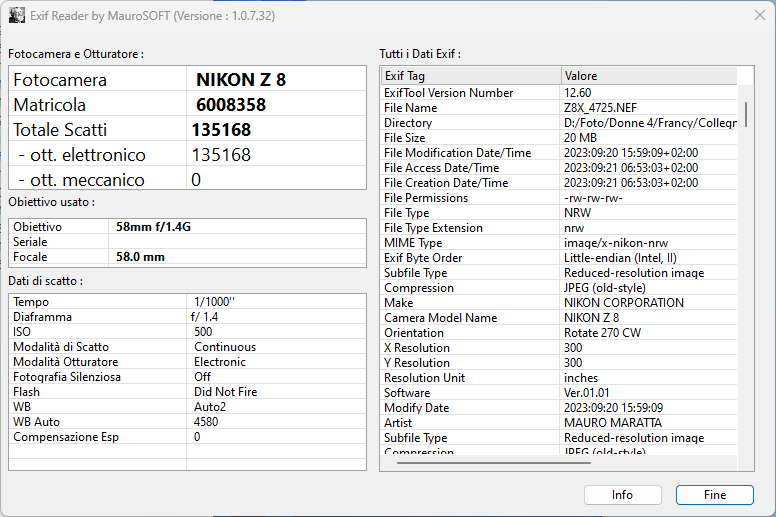Click the Fotografia Silenziosa Off value

click(x=202, y=377)
